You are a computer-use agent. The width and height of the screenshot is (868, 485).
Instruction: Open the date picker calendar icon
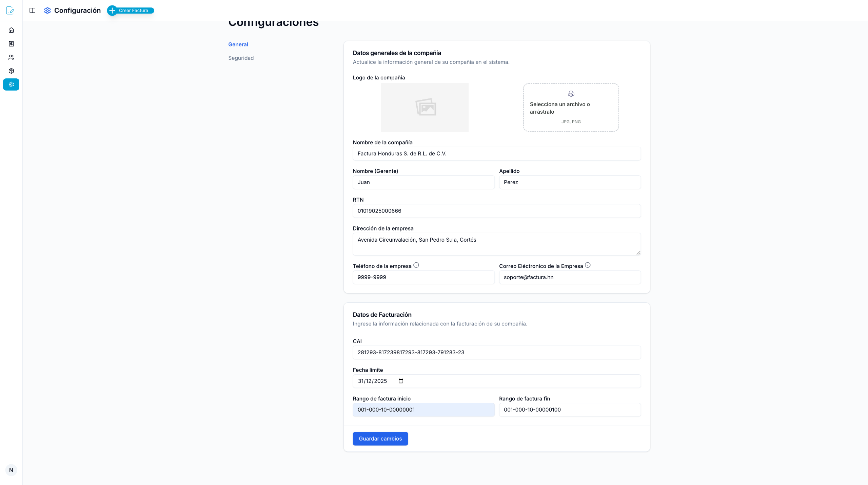pyautogui.click(x=401, y=381)
